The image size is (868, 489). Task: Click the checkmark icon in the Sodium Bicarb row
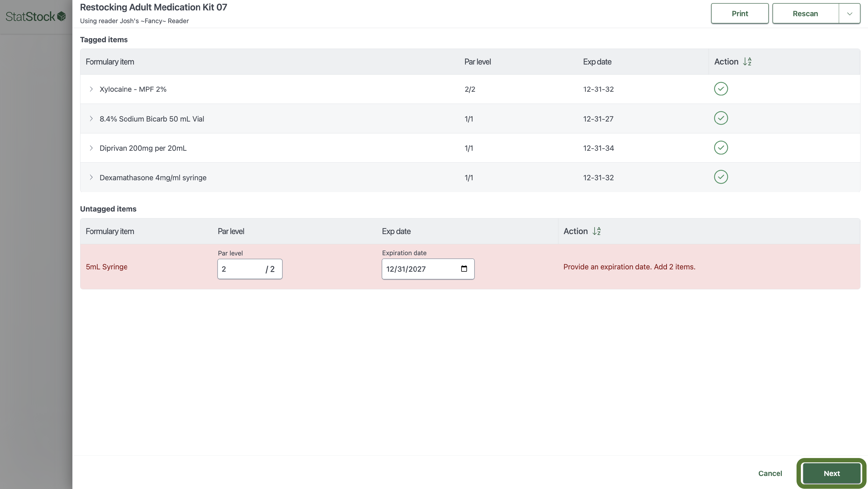721,118
